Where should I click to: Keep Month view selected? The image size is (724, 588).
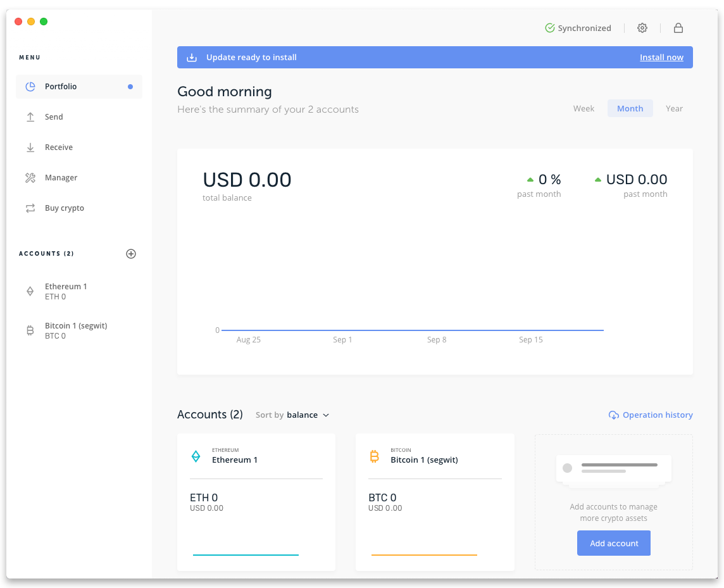coord(630,108)
